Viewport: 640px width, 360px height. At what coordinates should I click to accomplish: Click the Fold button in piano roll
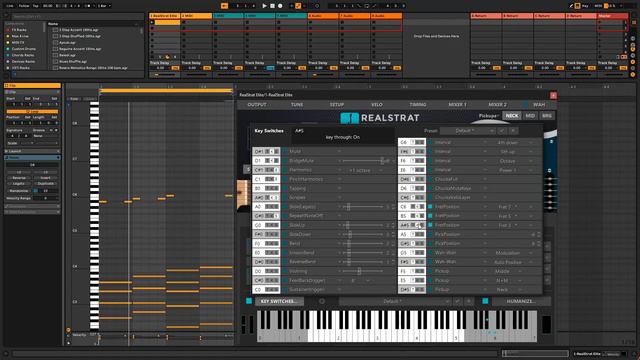[x=75, y=98]
